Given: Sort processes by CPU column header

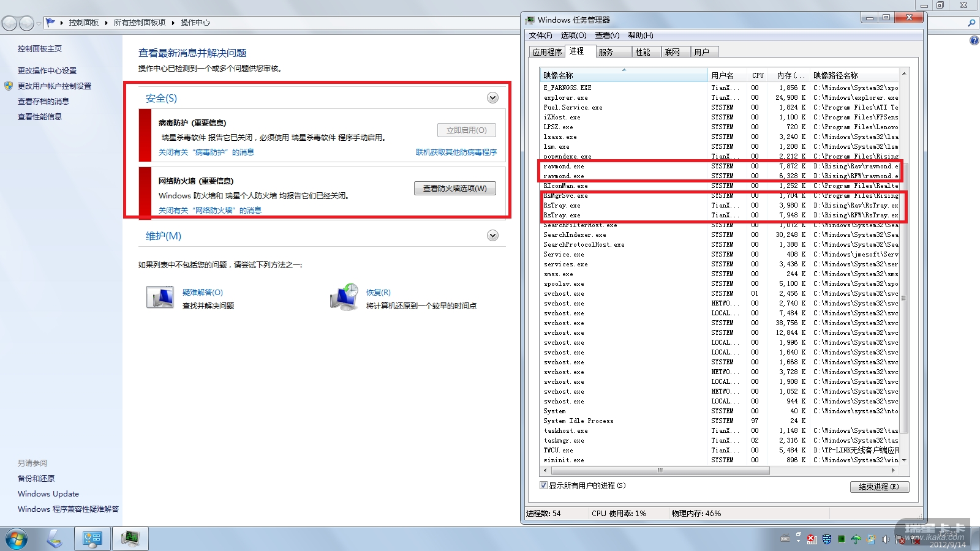Looking at the screenshot, I should click(758, 75).
